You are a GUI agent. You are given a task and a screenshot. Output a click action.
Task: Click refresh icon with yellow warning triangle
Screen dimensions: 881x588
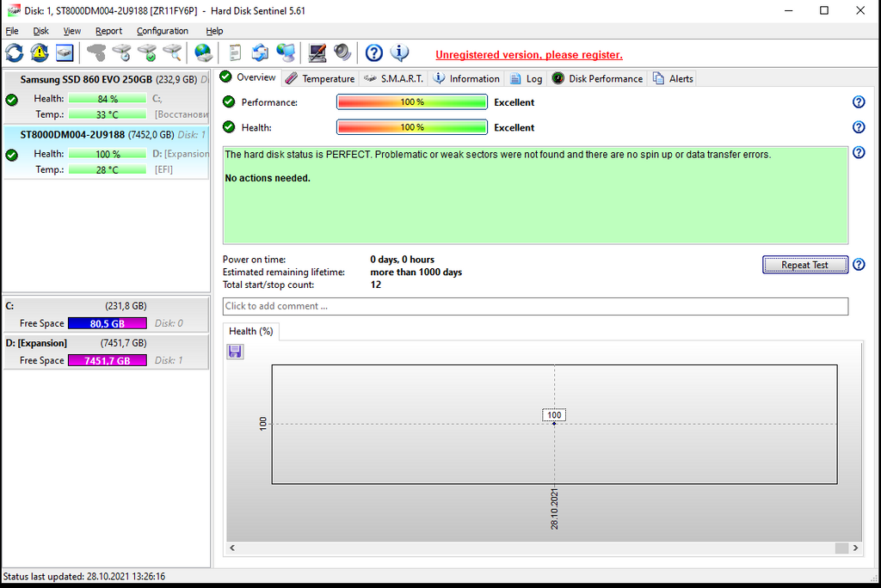pyautogui.click(x=40, y=53)
